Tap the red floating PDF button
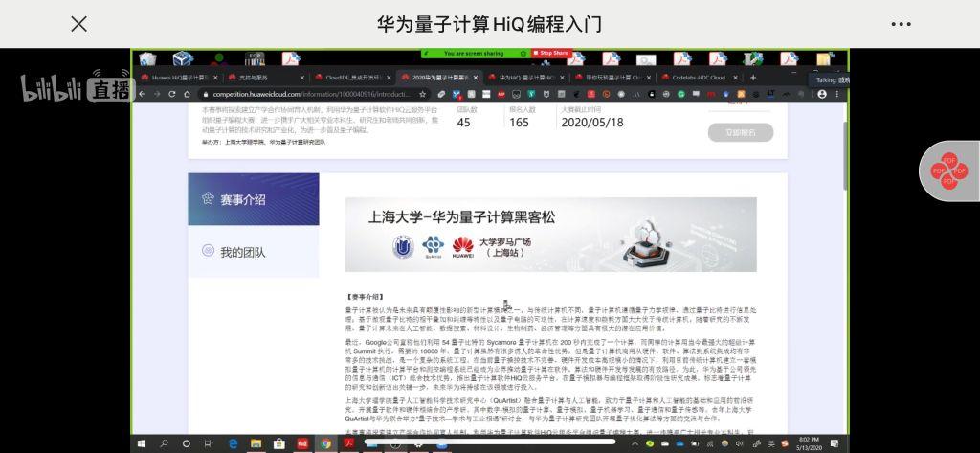 pyautogui.click(x=948, y=171)
